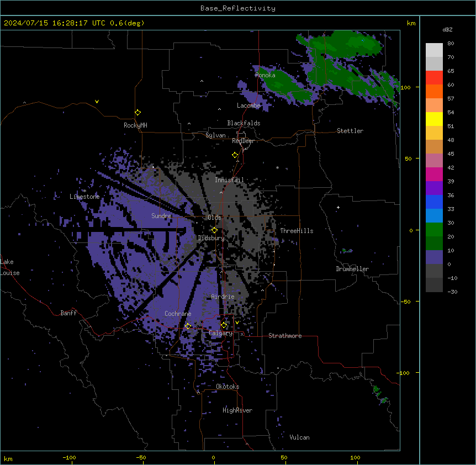Click the 50 tick on bottom axis
476x465 pixels.
pyautogui.click(x=284, y=457)
